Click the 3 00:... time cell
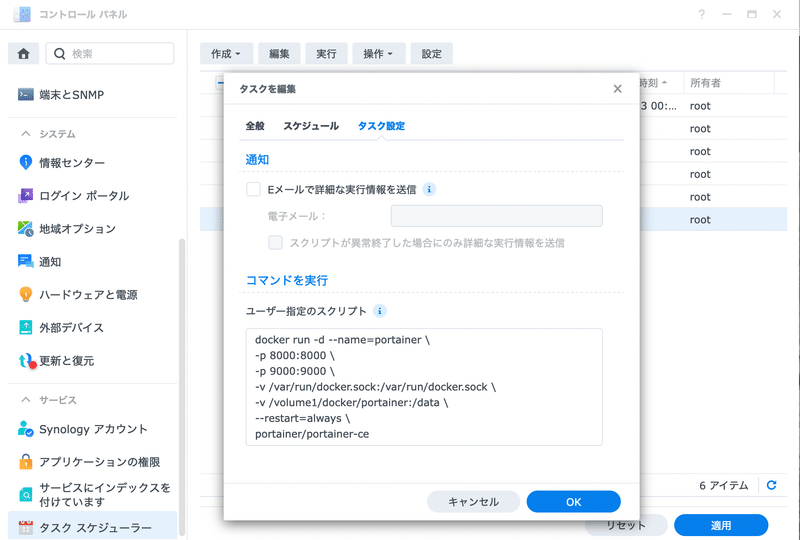Viewport: 800px width, 540px height. coord(659,106)
